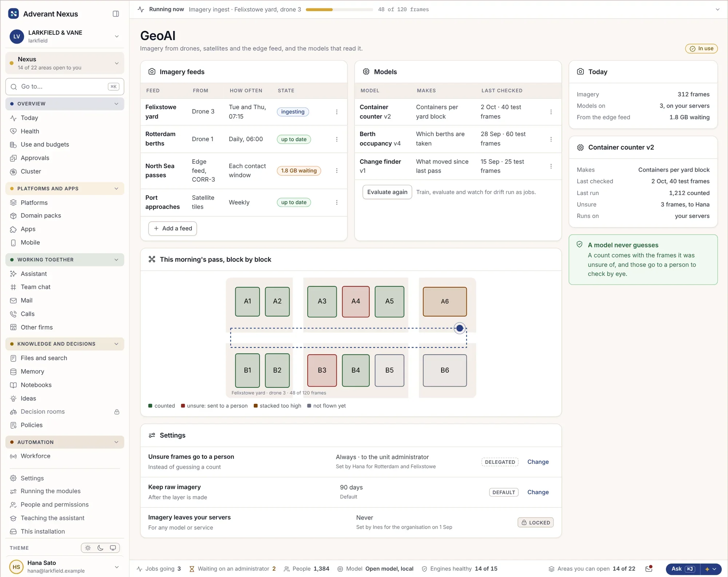Open the Felixstowe yard row options menu
Image resolution: width=728 pixels, height=577 pixels.
(x=337, y=112)
